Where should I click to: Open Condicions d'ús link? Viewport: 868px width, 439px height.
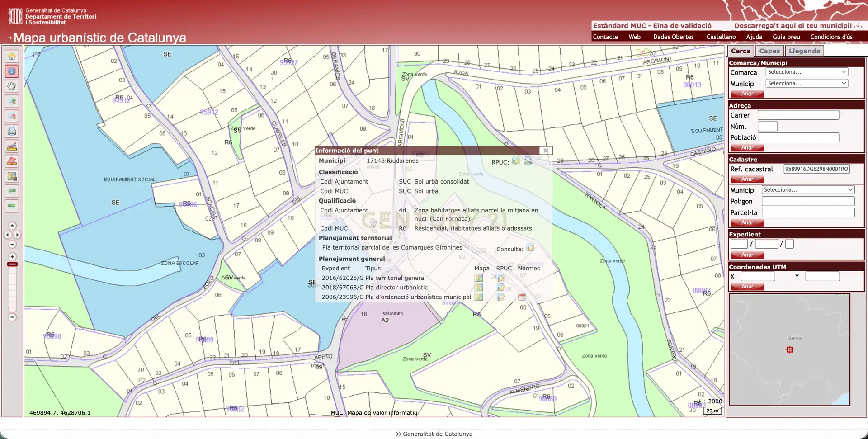point(831,37)
